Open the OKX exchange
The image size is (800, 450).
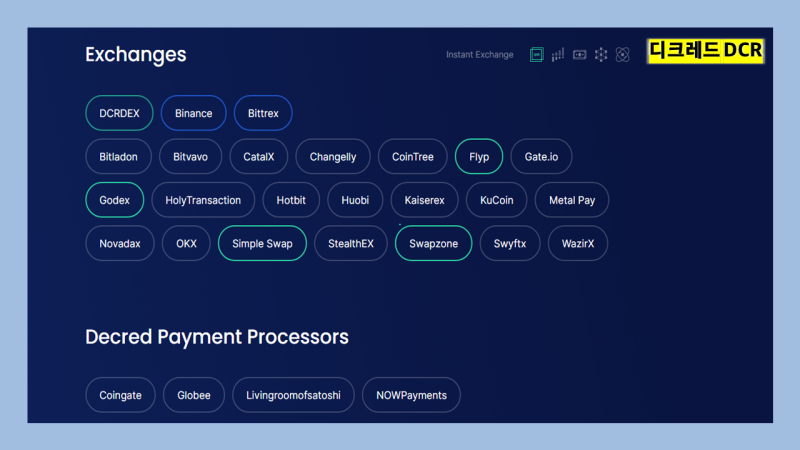click(x=186, y=243)
